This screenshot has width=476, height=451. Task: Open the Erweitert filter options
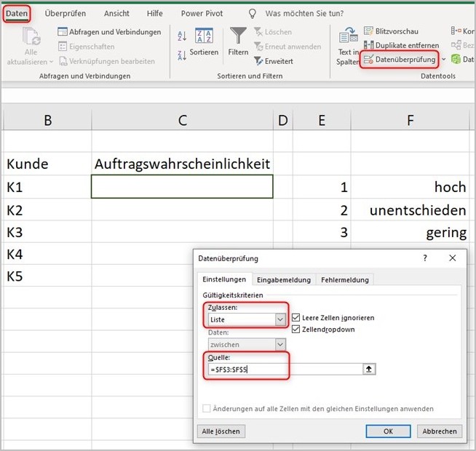point(274,61)
